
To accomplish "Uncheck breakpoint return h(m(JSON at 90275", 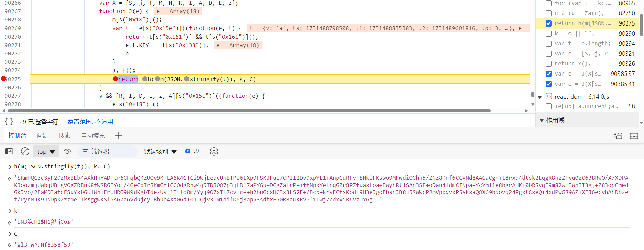I will (x=549, y=23).
